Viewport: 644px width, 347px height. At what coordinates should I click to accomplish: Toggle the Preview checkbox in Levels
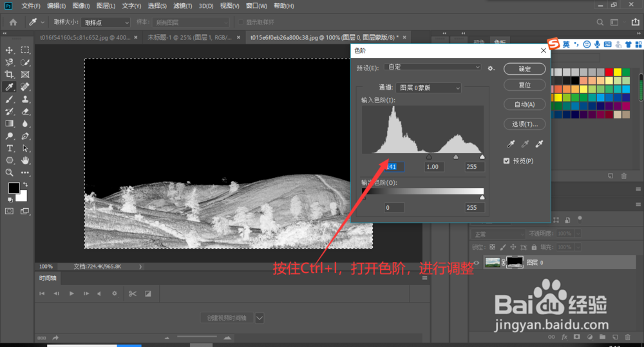(x=506, y=161)
